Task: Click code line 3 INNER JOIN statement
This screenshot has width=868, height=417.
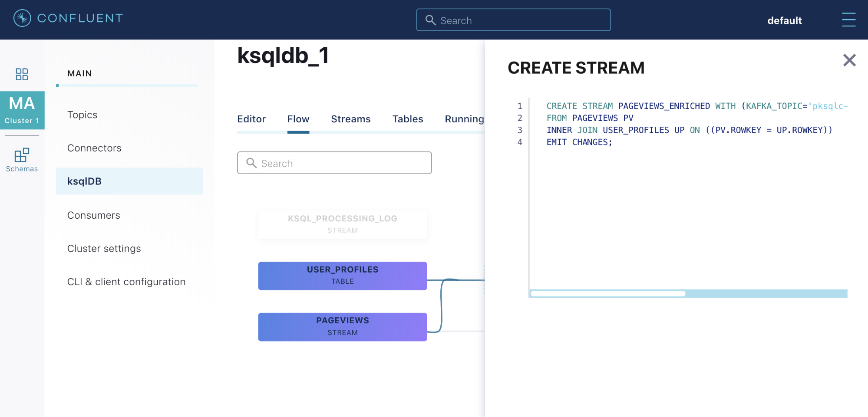Action: tap(689, 130)
